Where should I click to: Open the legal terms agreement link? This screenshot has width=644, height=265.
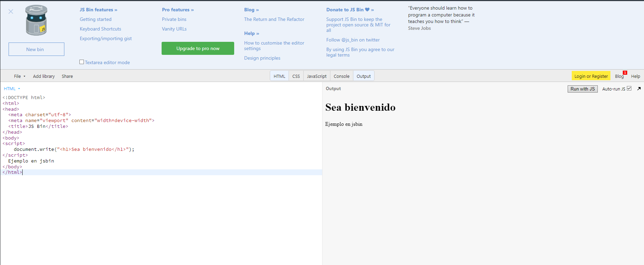[x=360, y=52]
